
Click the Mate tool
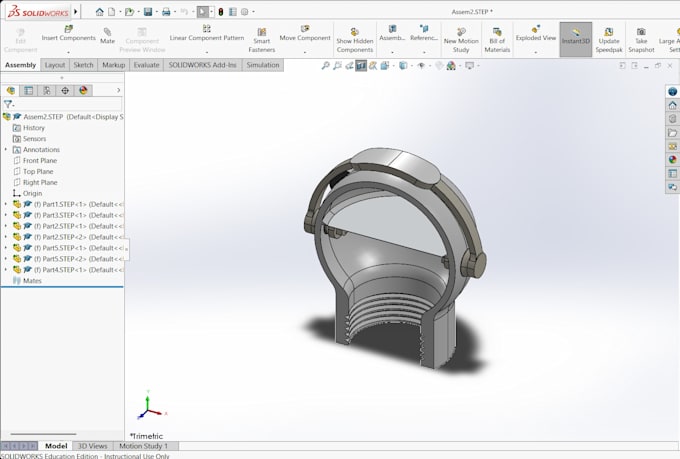(x=108, y=36)
